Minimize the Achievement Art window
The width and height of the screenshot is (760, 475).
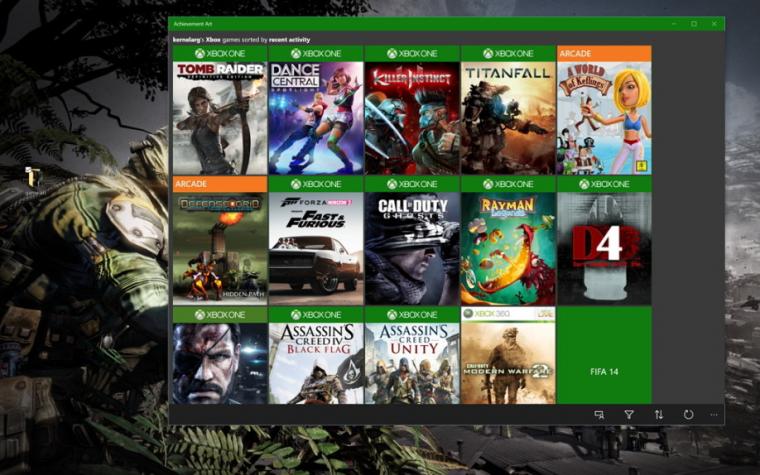click(x=674, y=24)
